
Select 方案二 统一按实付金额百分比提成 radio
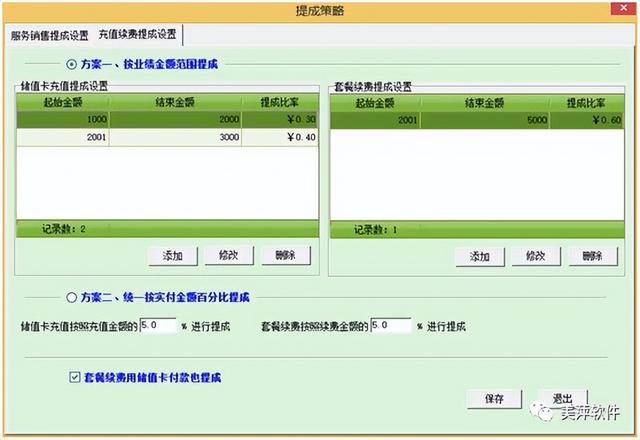point(71,297)
